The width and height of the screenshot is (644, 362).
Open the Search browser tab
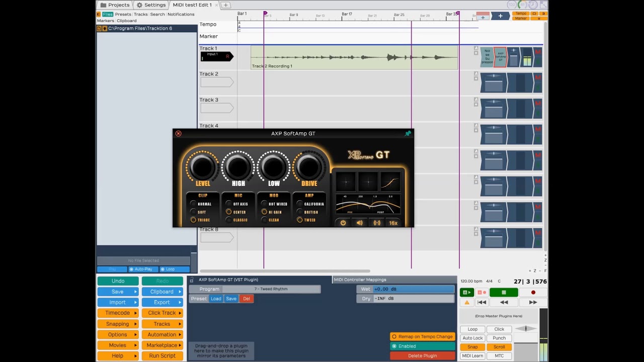pos(157,14)
